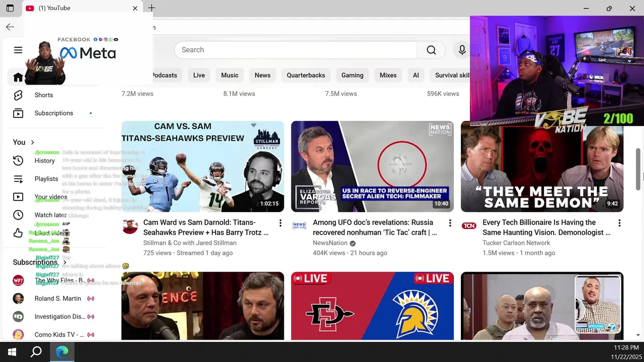Open options menu for Tech Billionaire video
Screen dimensions: 644x362
pyautogui.click(x=619, y=223)
